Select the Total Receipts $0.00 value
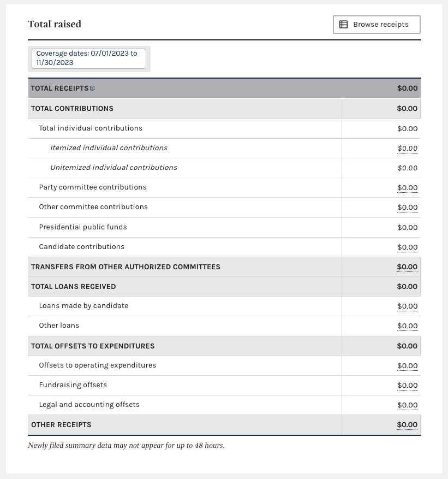 pyautogui.click(x=408, y=88)
